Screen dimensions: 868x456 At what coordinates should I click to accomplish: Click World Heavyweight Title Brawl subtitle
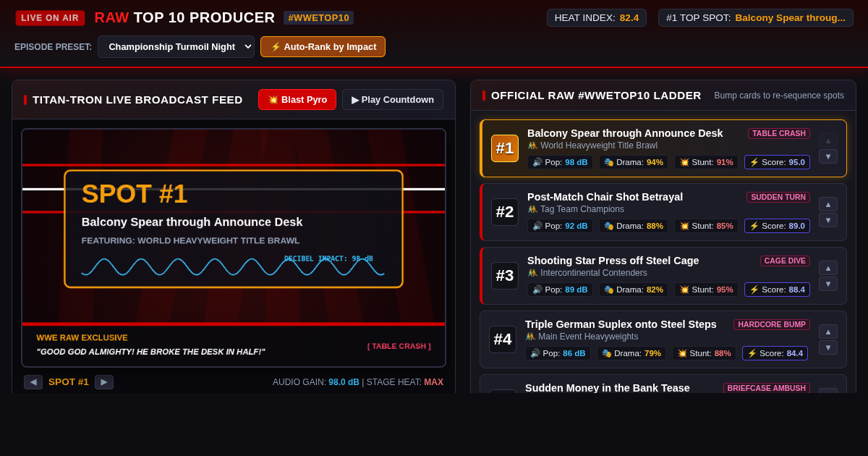(592, 145)
